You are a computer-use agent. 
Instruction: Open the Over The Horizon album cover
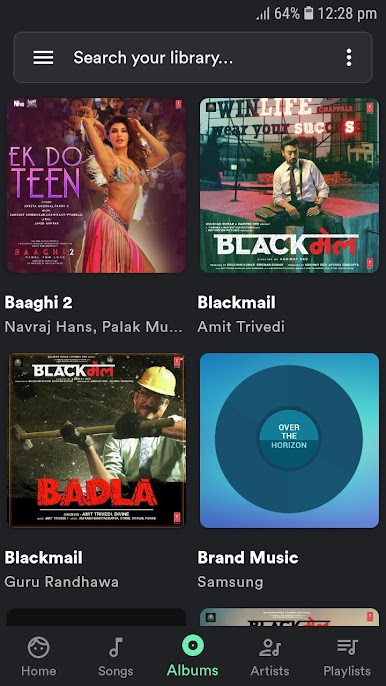pos(289,440)
